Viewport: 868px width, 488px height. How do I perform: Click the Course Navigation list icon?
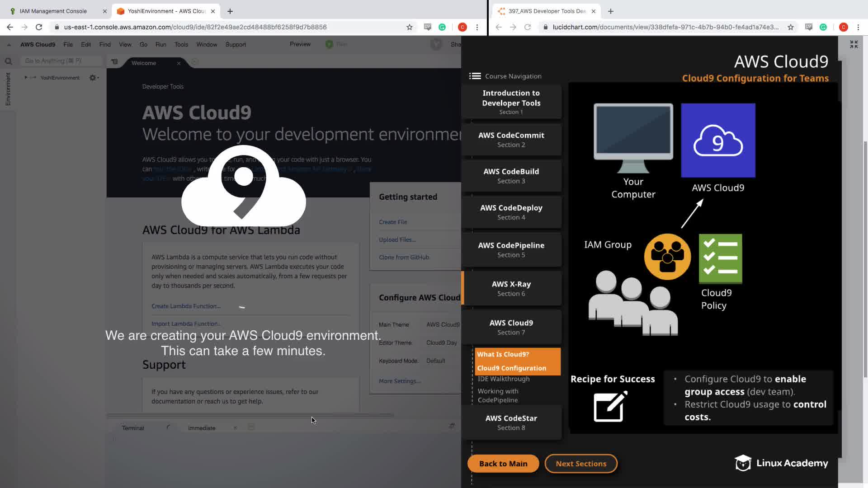tap(475, 76)
